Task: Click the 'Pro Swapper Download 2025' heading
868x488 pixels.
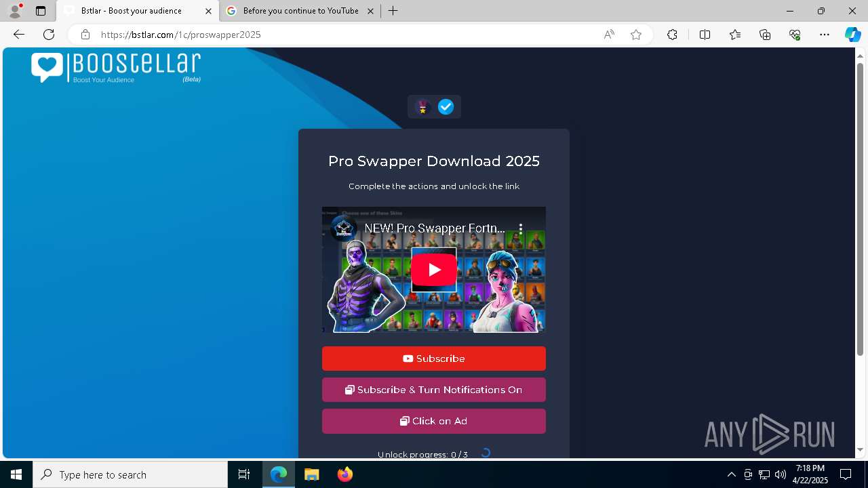Action: [434, 161]
